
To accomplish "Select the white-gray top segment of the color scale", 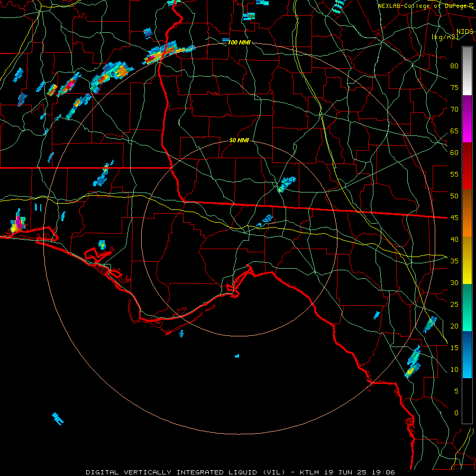I will point(467,71).
